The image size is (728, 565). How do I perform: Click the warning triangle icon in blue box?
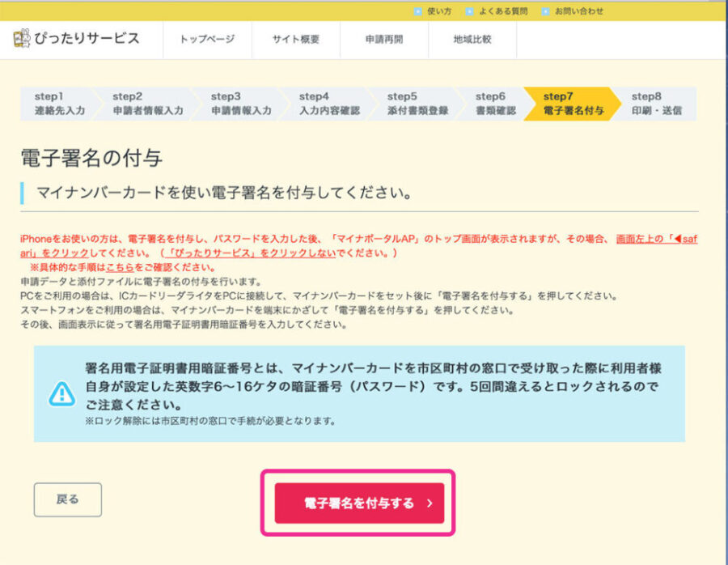tap(61, 394)
